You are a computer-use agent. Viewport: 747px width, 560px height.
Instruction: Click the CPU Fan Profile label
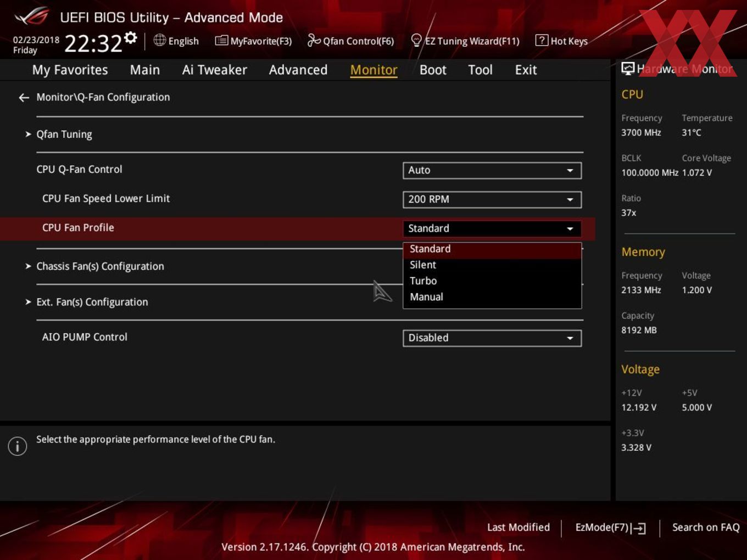[78, 228]
